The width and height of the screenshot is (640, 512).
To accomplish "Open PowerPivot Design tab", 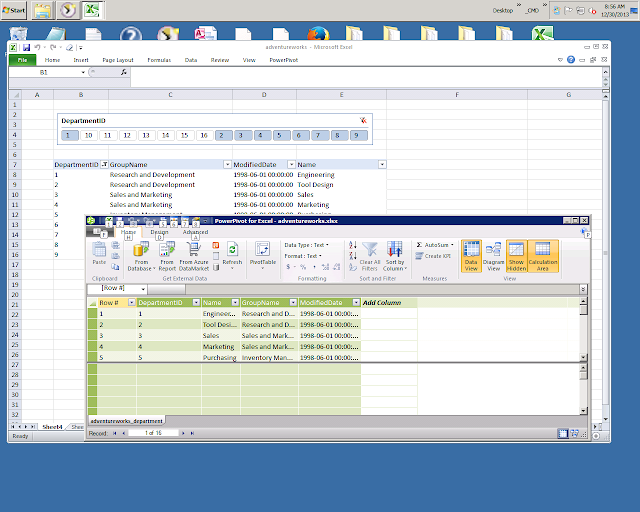I will pyautogui.click(x=159, y=232).
